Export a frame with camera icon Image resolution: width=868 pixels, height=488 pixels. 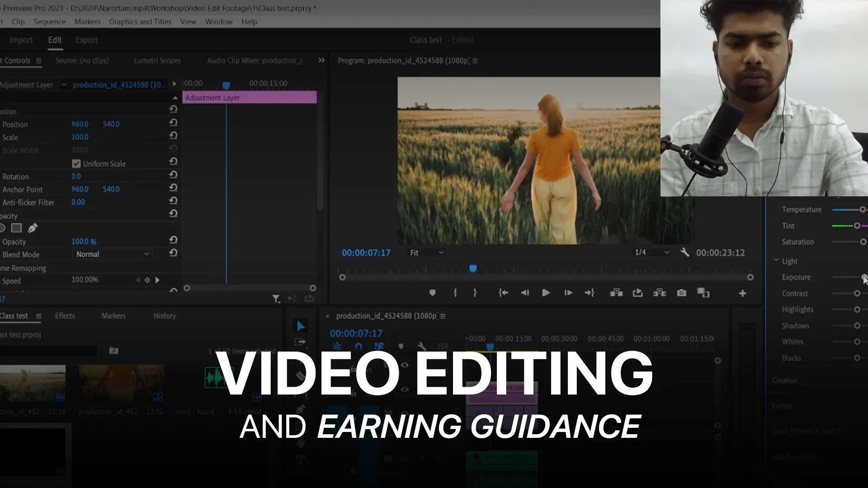[681, 293]
